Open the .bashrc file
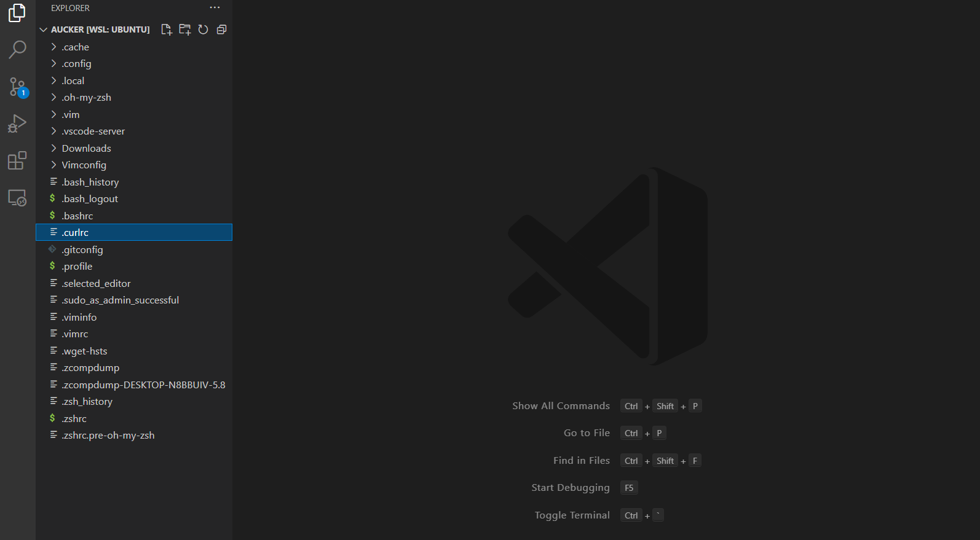980x540 pixels. tap(134, 216)
